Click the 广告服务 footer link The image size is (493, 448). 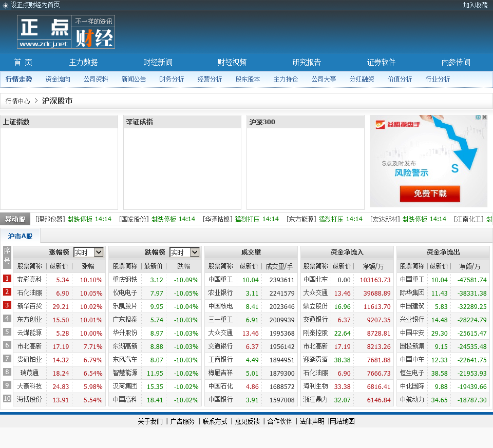[182, 421]
